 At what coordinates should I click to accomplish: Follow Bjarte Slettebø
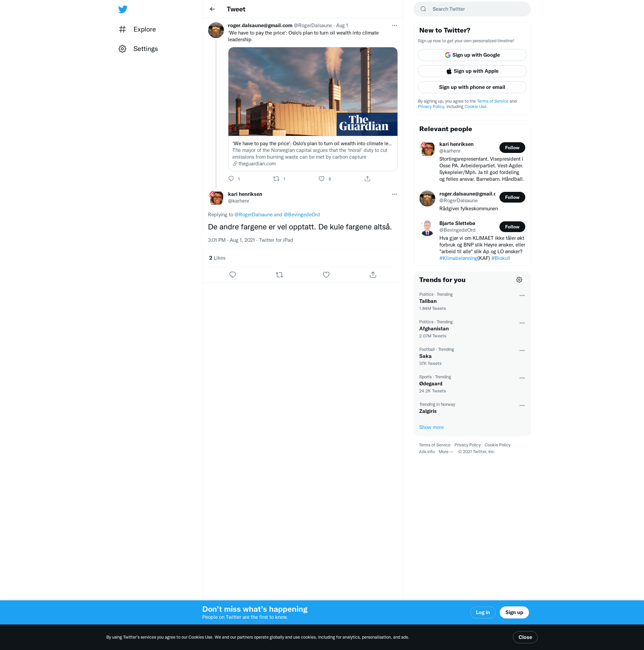click(512, 227)
